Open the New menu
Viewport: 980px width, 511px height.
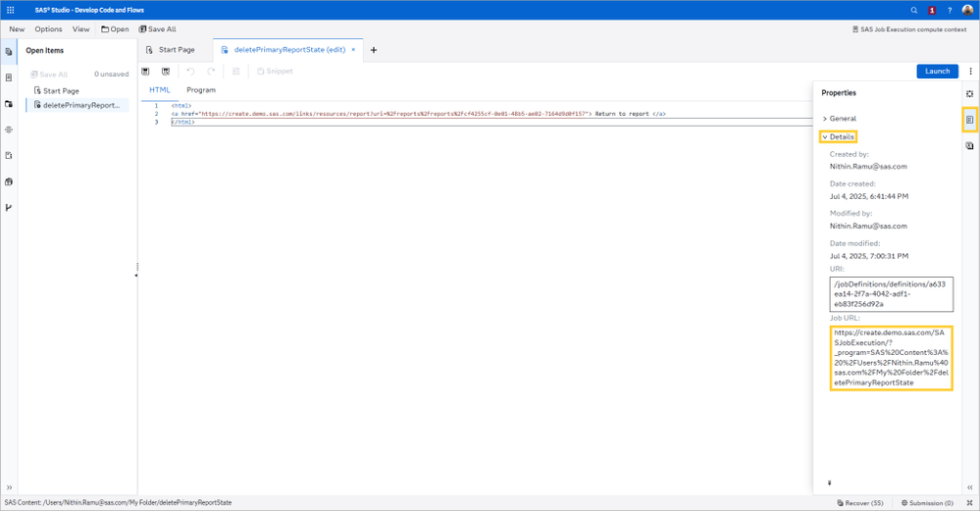(17, 29)
